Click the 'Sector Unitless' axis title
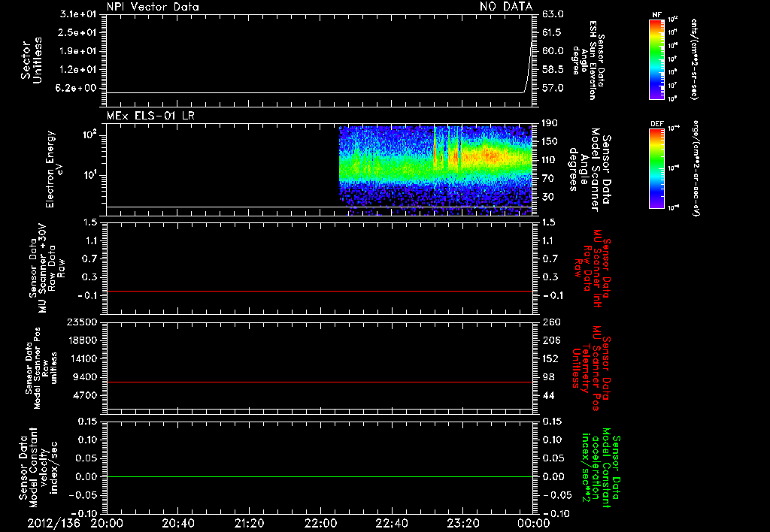The height and width of the screenshot is (532, 770). click(x=32, y=60)
